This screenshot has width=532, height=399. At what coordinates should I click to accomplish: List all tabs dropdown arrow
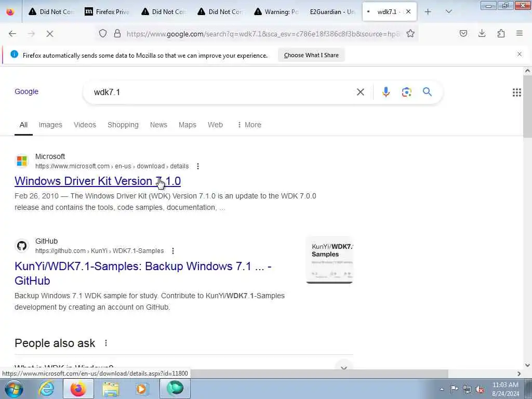tap(449, 12)
